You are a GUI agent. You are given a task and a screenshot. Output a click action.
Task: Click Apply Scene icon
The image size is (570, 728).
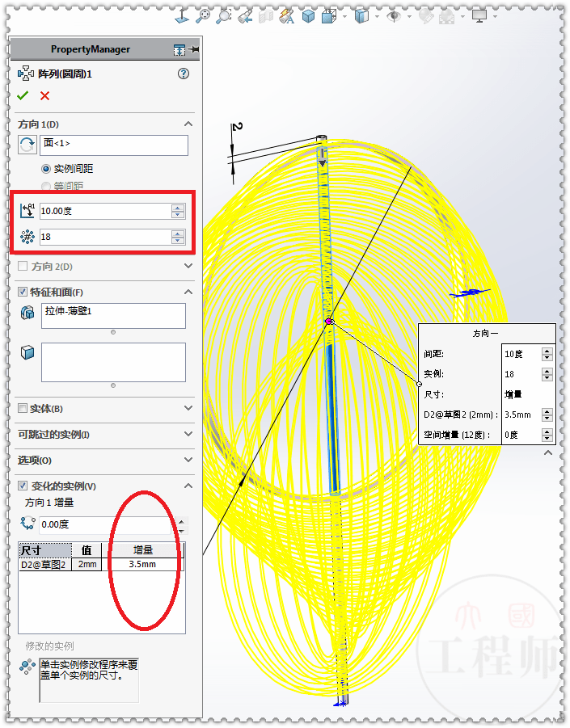click(447, 17)
